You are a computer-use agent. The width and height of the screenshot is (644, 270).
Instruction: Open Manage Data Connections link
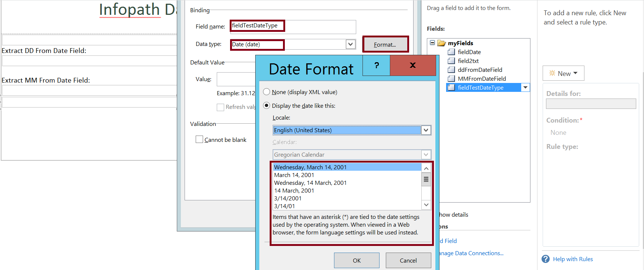(471, 253)
